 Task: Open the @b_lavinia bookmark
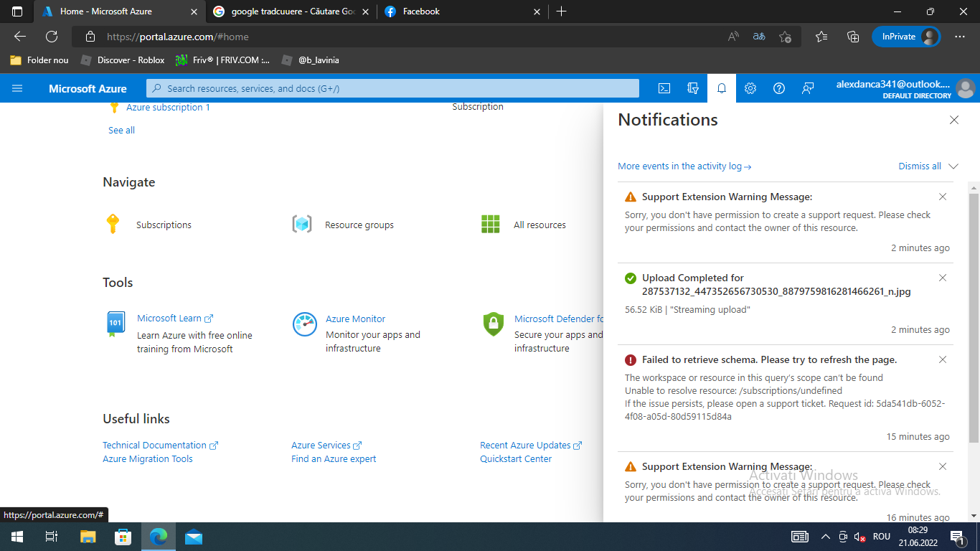311,60
